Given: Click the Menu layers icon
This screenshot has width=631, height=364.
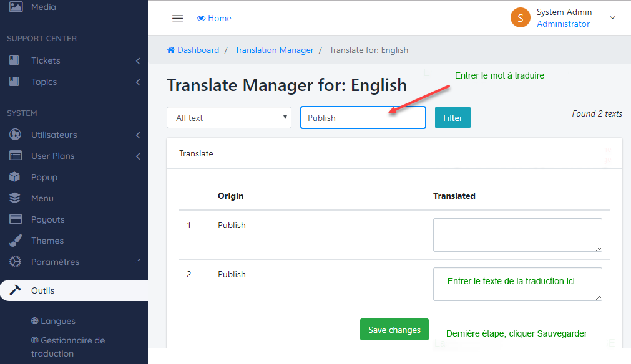Looking at the screenshot, I should [x=16, y=198].
